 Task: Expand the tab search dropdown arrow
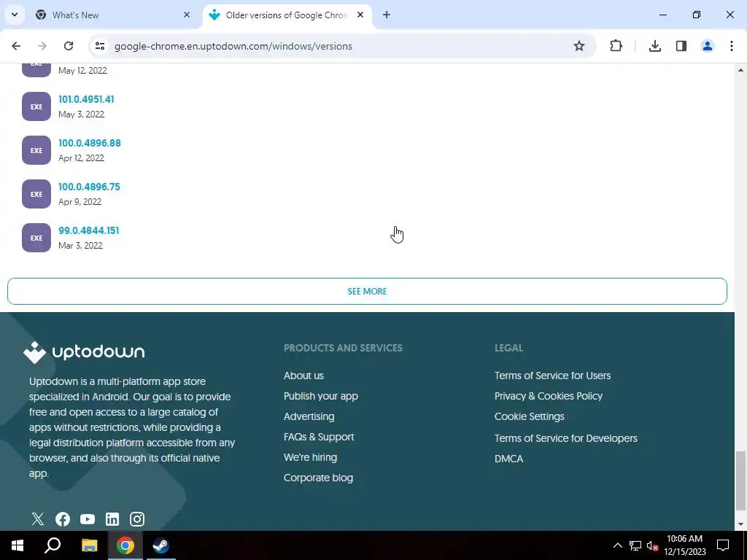click(15, 15)
